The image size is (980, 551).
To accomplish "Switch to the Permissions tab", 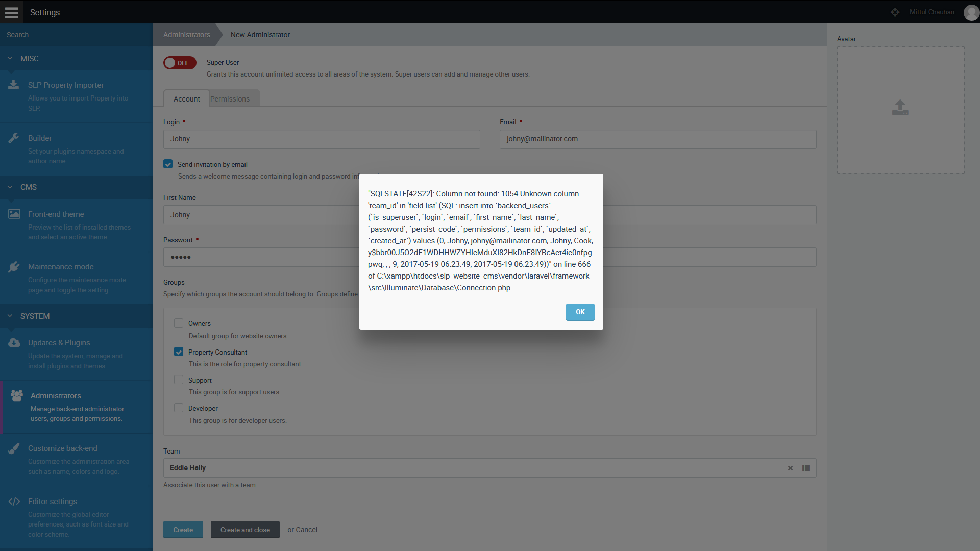I will [230, 99].
